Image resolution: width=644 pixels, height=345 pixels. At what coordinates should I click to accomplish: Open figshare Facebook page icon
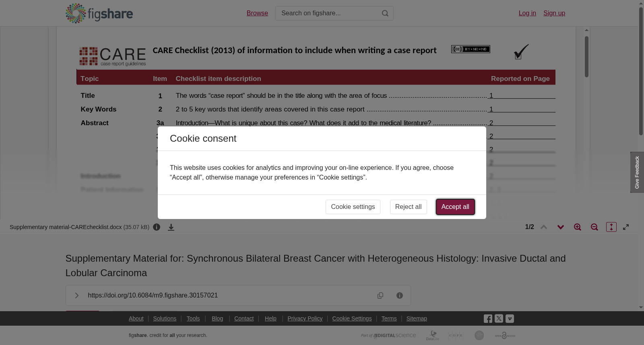tap(488, 319)
